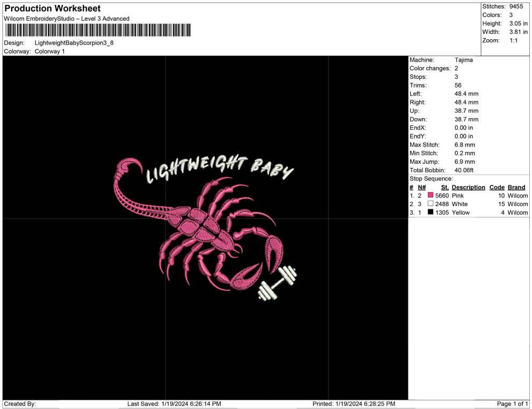Select the White thread swatch
Viewport: 532px width, 409px height.
[x=430, y=204]
